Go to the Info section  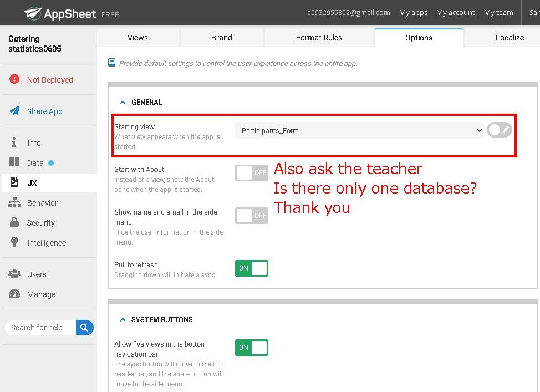(x=34, y=142)
